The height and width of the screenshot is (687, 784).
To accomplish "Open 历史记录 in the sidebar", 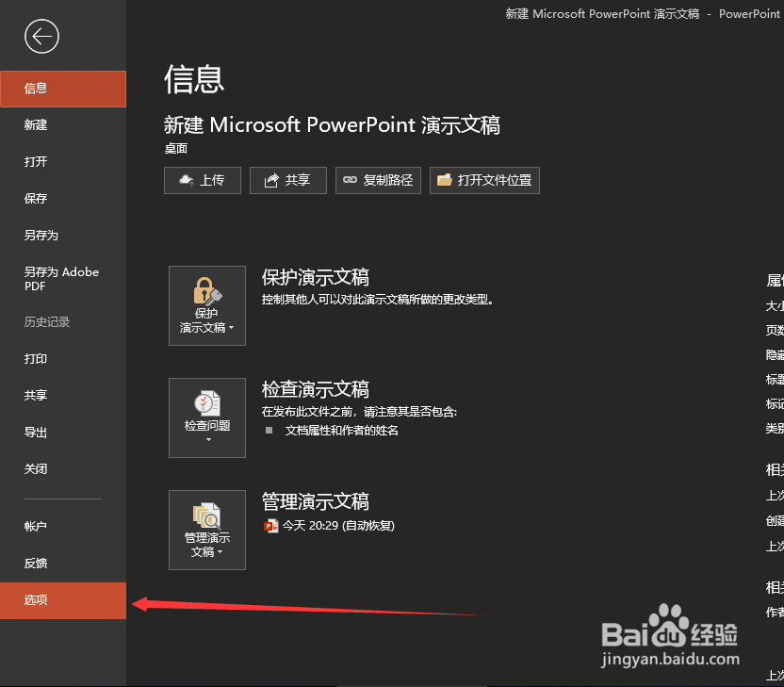I will coord(63,322).
